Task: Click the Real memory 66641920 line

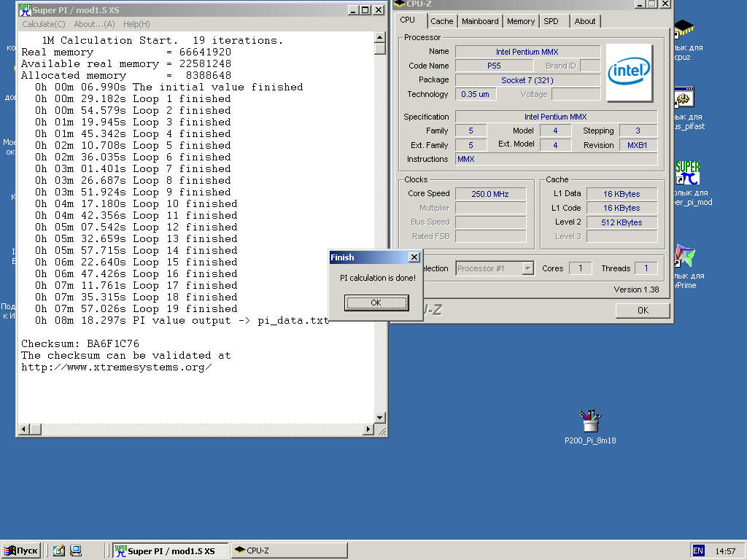Action: [126, 52]
